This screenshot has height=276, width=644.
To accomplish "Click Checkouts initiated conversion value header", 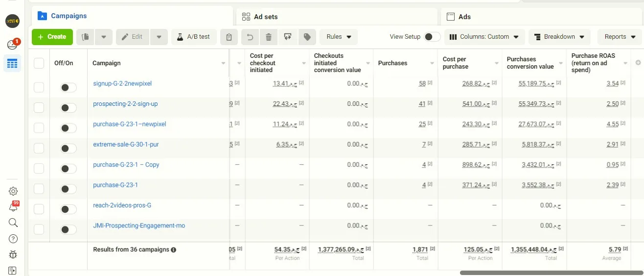I will pyautogui.click(x=338, y=63).
